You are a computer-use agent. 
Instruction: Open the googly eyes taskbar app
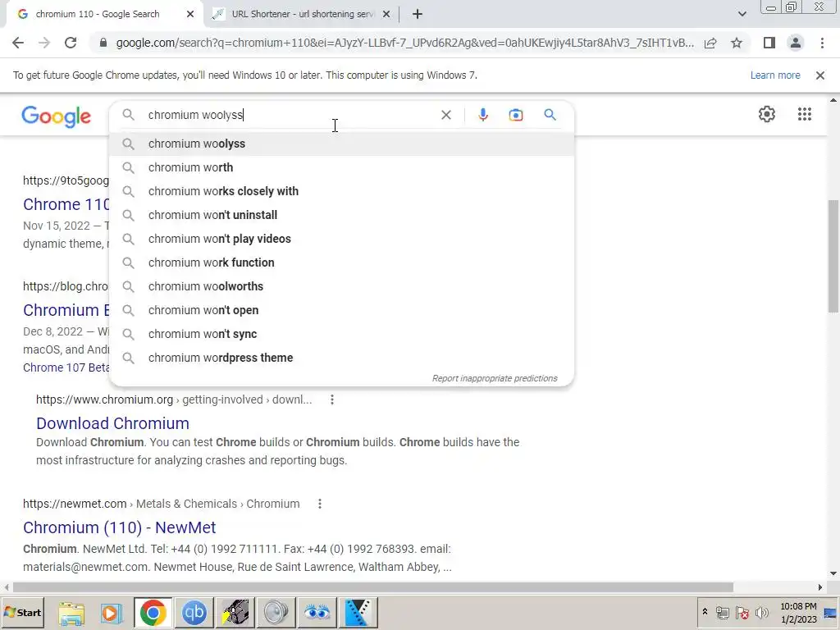coord(317,613)
